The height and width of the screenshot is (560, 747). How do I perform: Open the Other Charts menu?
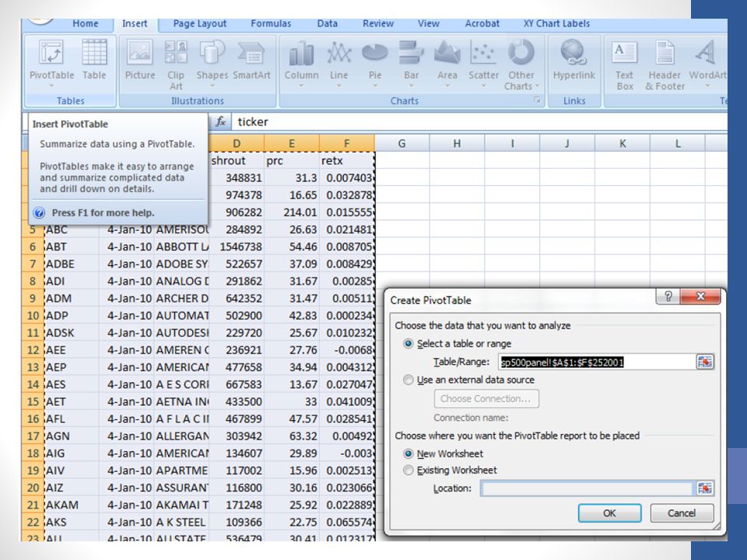point(521,65)
